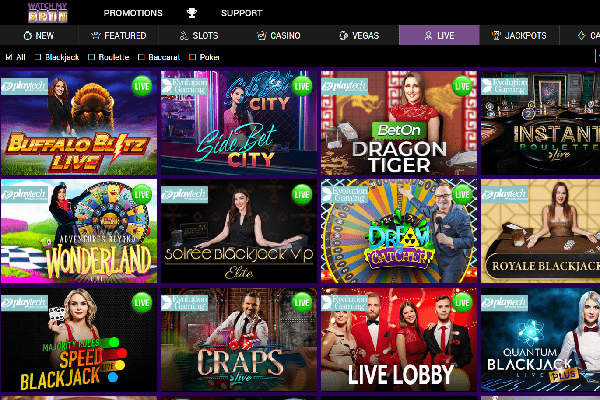Image resolution: width=600 pixels, height=400 pixels.
Task: Switch to the Live tab
Action: click(439, 35)
